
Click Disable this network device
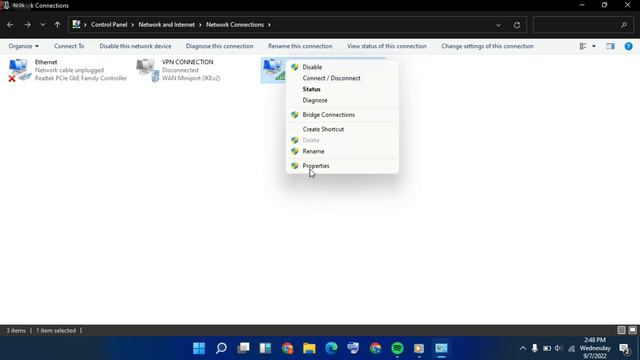click(135, 46)
